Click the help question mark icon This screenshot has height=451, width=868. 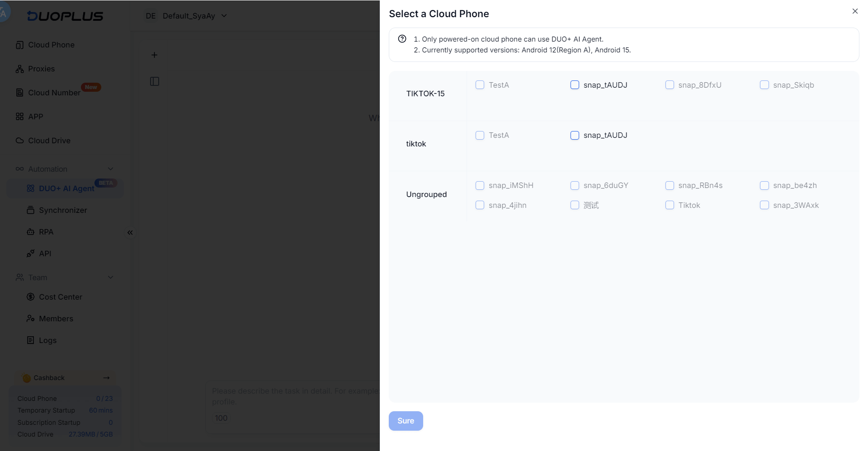coord(402,39)
